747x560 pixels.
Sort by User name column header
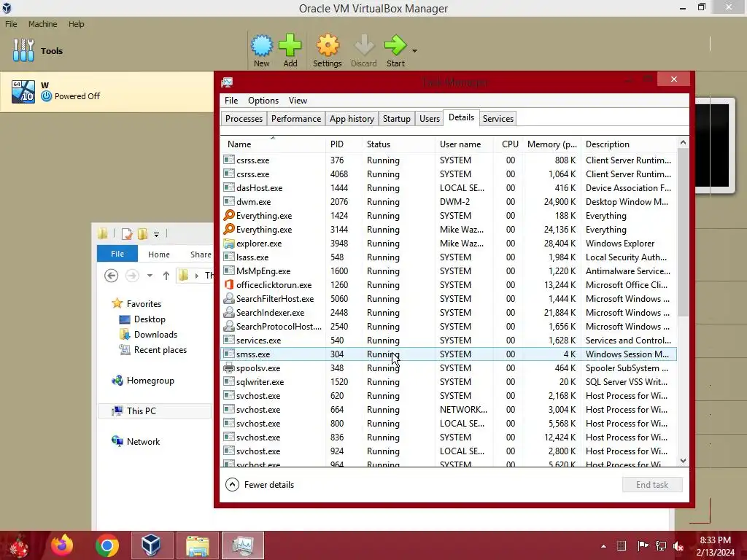pyautogui.click(x=464, y=144)
